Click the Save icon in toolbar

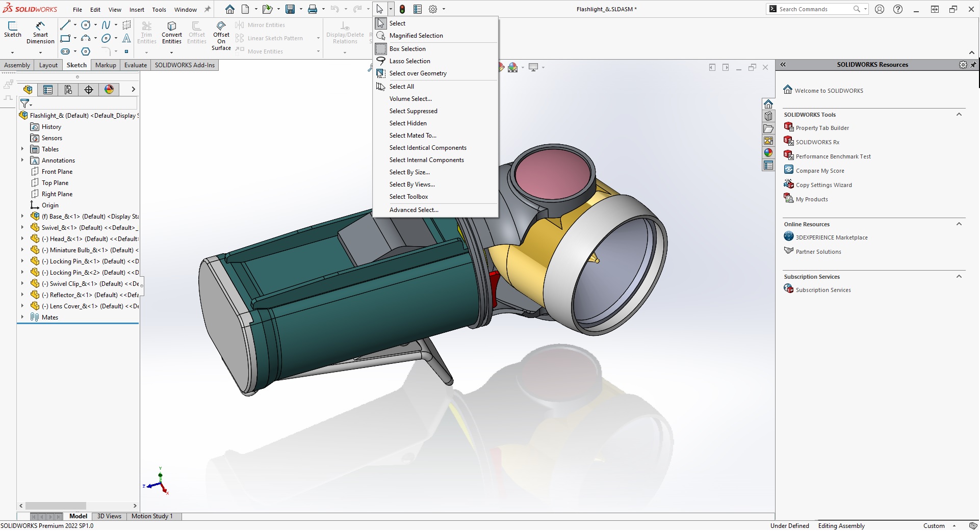coord(290,9)
